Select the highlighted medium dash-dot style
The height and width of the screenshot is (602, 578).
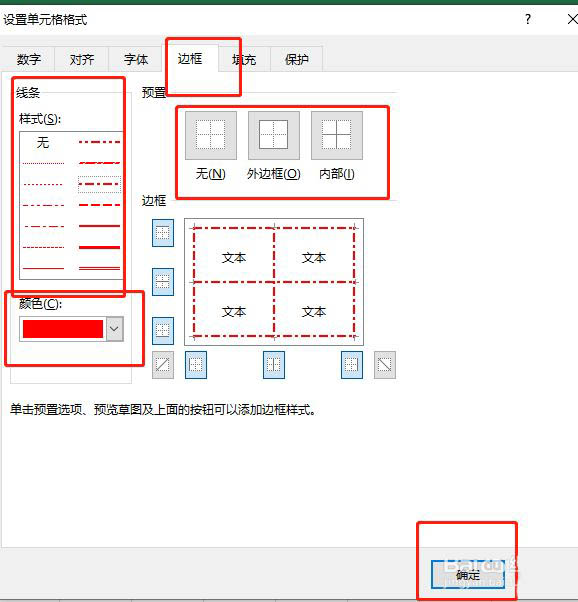tap(99, 184)
